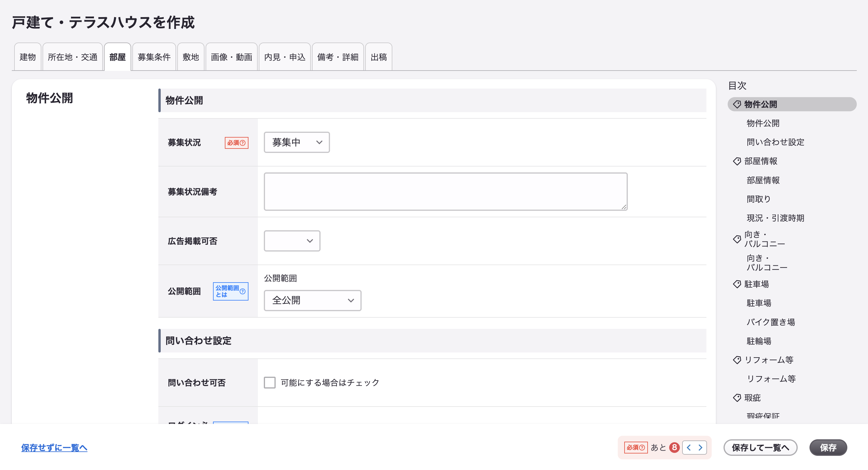Jump to 間取り in 目次
The width and height of the screenshot is (868, 470).
(x=758, y=199)
